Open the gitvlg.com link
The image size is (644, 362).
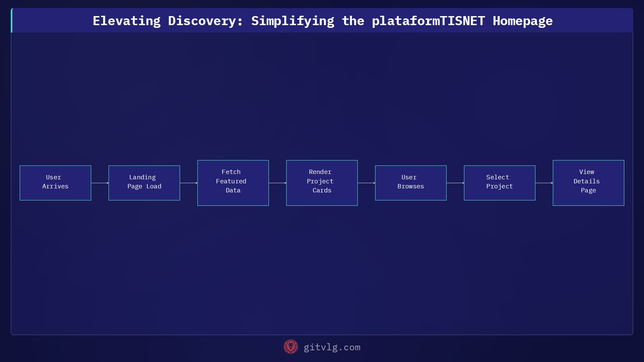click(x=332, y=347)
